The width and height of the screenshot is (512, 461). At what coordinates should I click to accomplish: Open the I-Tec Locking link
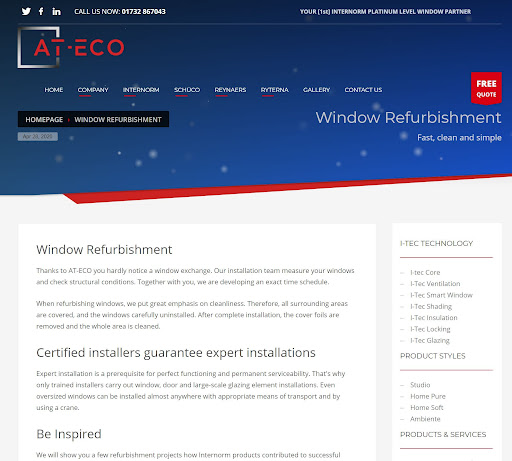(430, 329)
